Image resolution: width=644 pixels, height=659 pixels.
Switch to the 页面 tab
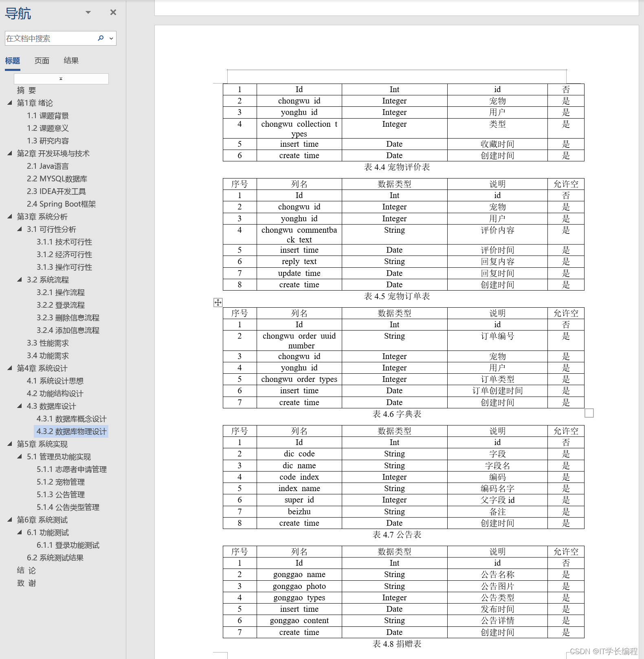(x=42, y=61)
